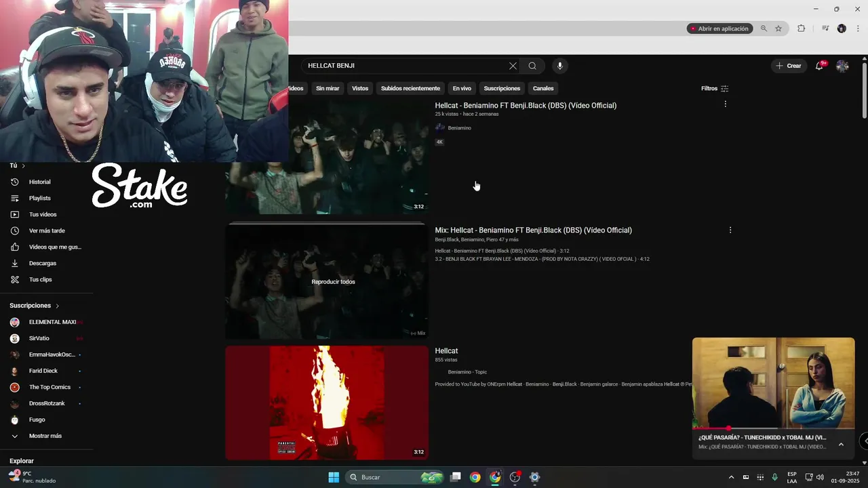This screenshot has width=868, height=488.
Task: Open Hellcat - Beniamino FT Benji.Black video title
Action: (526, 106)
